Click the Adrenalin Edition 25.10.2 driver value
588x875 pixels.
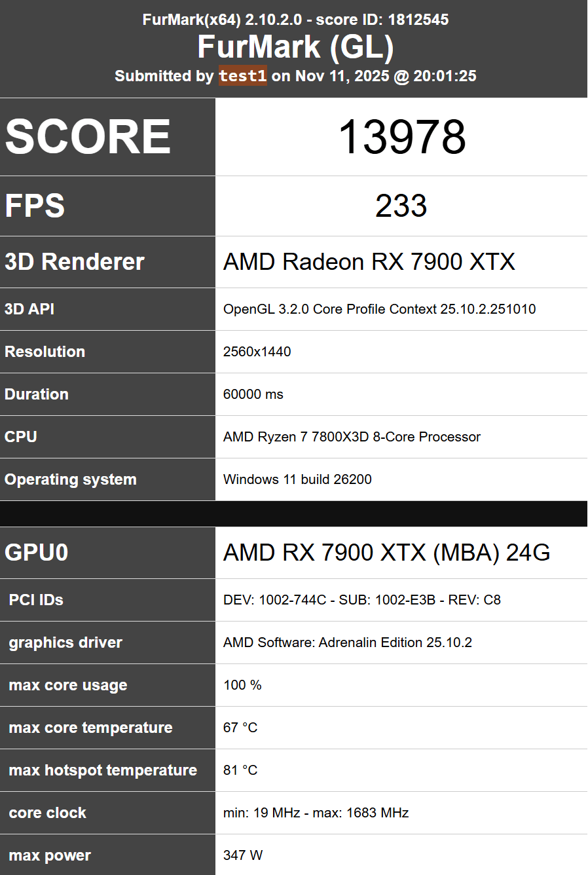[348, 642]
